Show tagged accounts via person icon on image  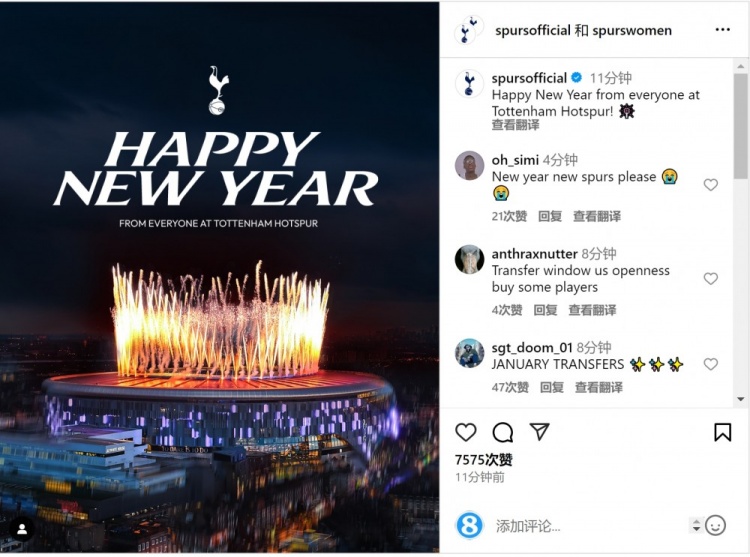coord(22,529)
